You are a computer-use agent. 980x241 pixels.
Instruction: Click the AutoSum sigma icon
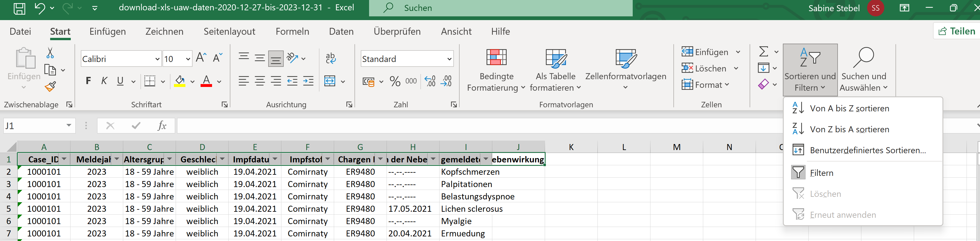pyautogui.click(x=764, y=51)
